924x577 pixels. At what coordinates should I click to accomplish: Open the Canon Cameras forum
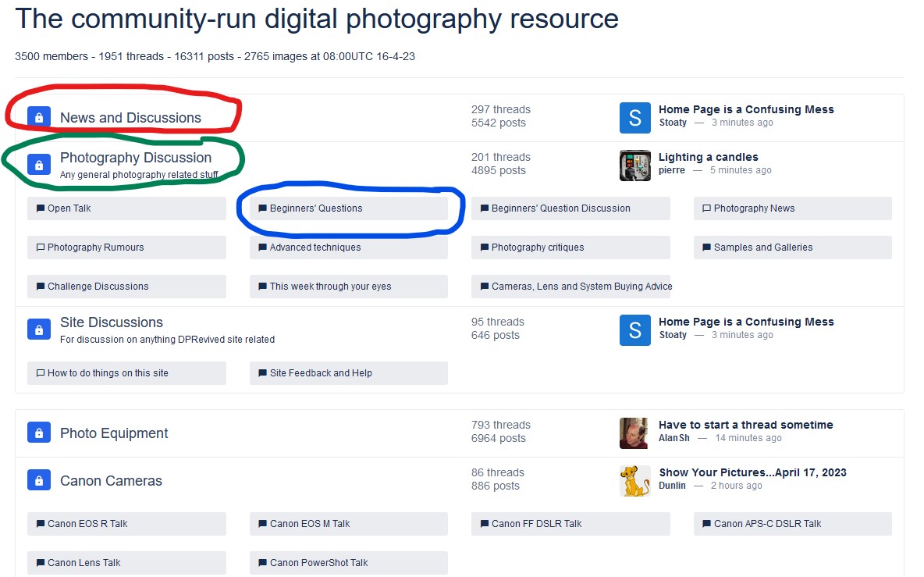[x=111, y=481]
